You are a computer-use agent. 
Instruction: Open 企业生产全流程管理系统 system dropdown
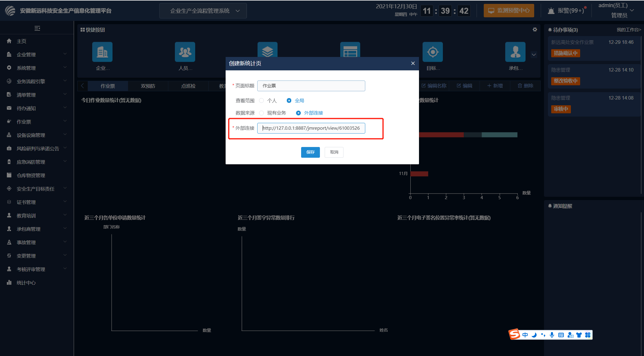203,11
